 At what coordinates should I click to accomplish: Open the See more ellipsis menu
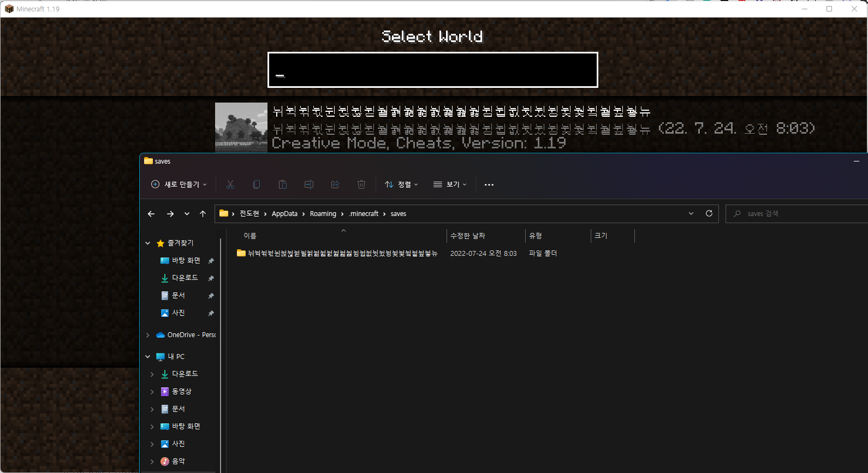coord(489,184)
